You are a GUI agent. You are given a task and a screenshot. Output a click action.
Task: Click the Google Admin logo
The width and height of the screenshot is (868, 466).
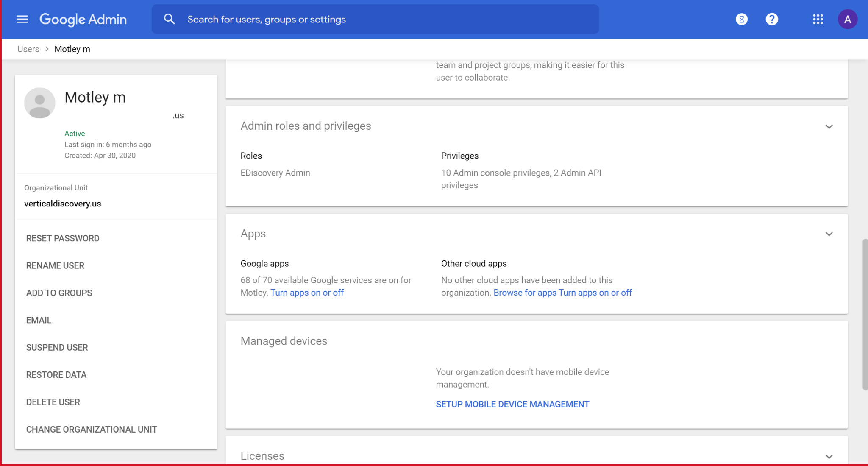[83, 20]
